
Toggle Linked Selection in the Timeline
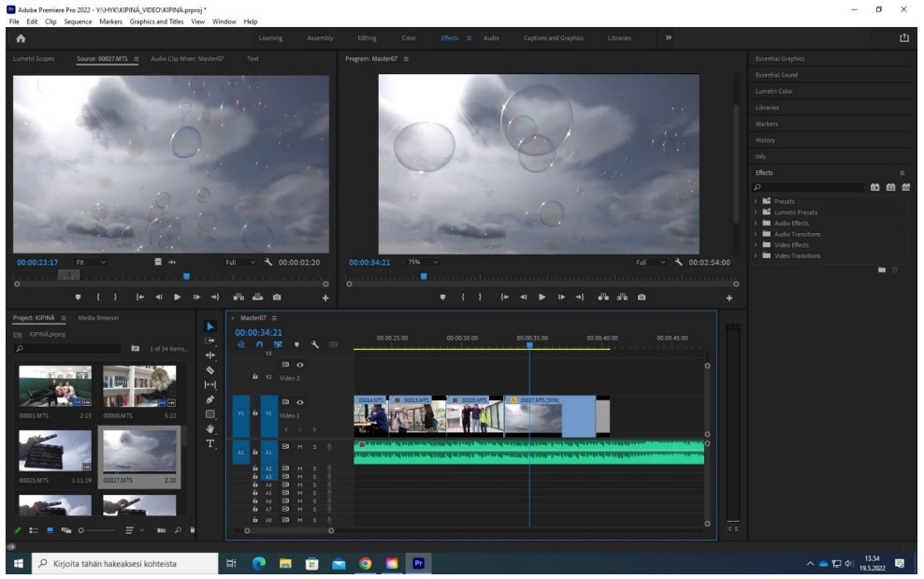pyautogui.click(x=278, y=344)
